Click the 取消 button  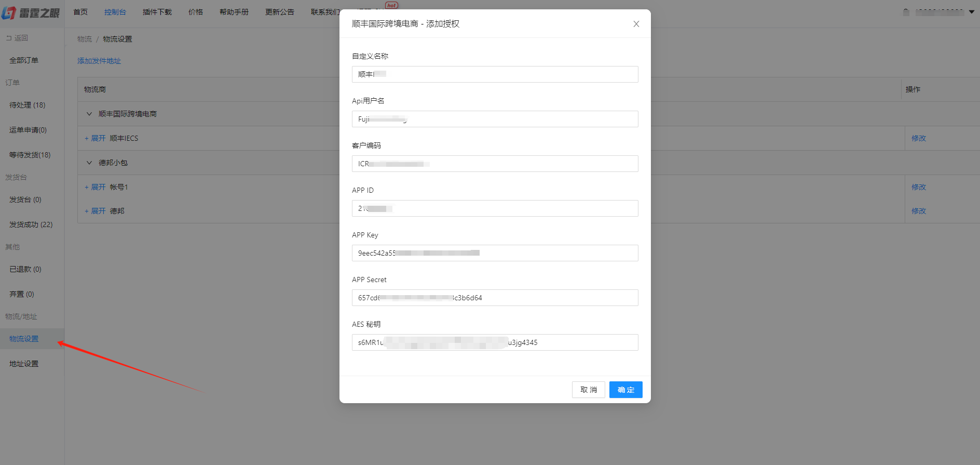(x=589, y=390)
